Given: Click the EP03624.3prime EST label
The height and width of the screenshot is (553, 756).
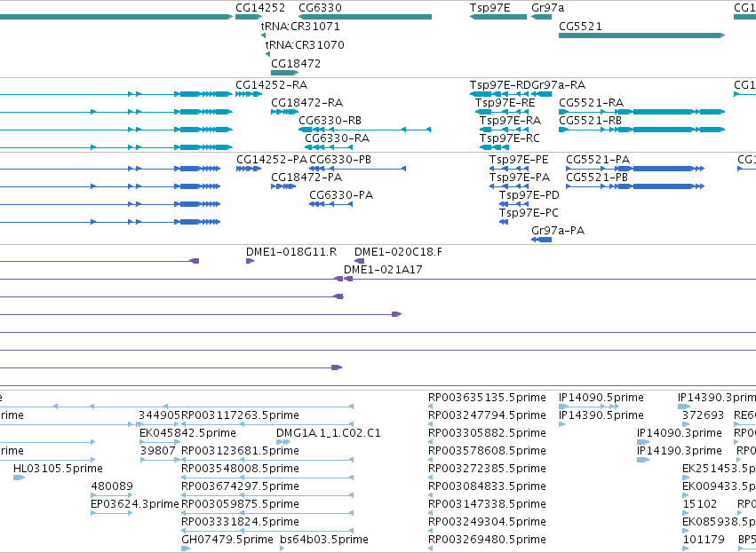Looking at the screenshot, I should [x=135, y=504].
